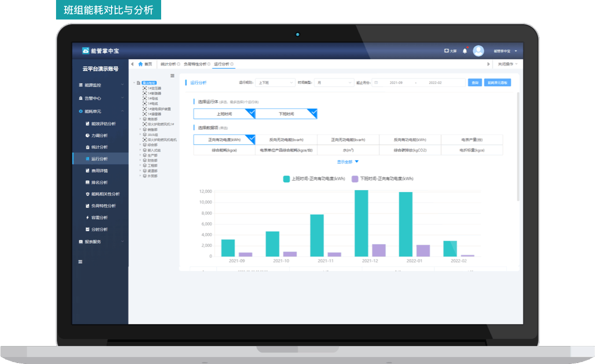Select data item 正向无功电能(kvarh)

pyautogui.click(x=348, y=139)
